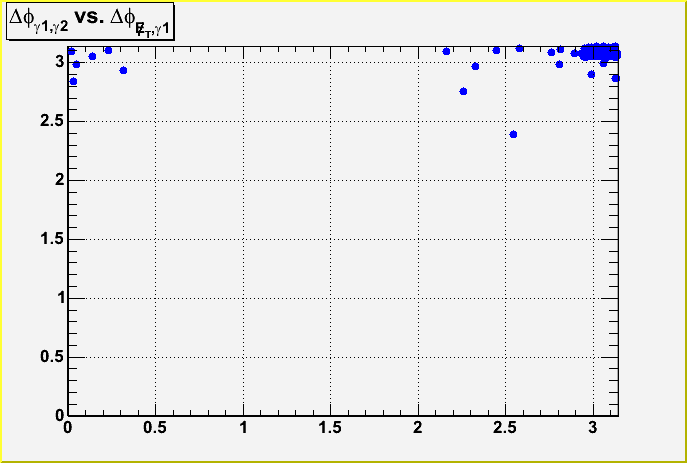Click the x-axis tick label 2

tap(418, 429)
